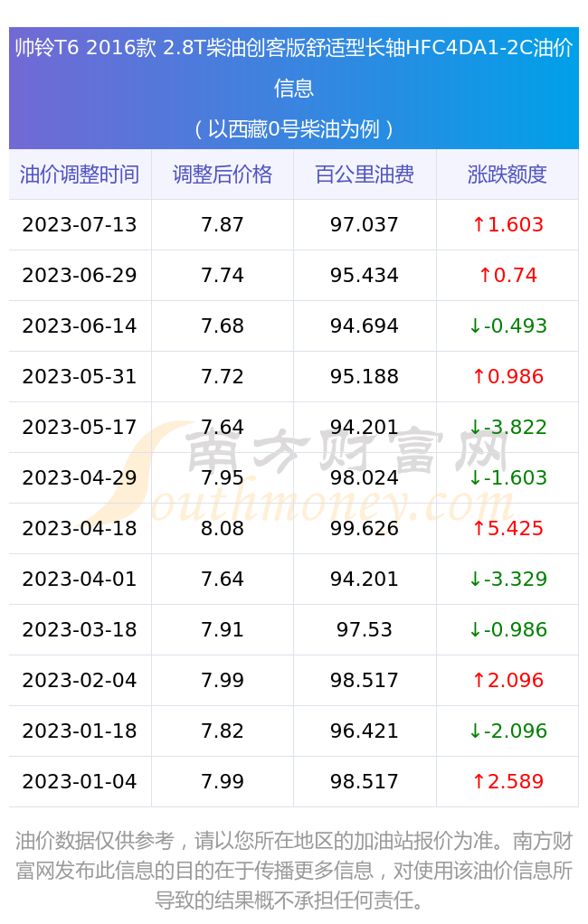
Task: Click the red change value ↑0.986
Action: pyautogui.click(x=507, y=376)
